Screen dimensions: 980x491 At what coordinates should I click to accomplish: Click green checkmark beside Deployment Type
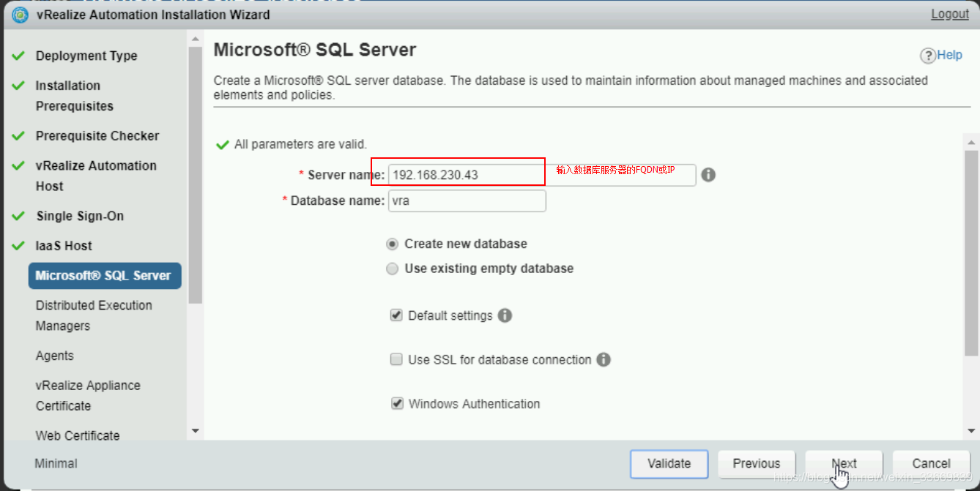point(19,56)
